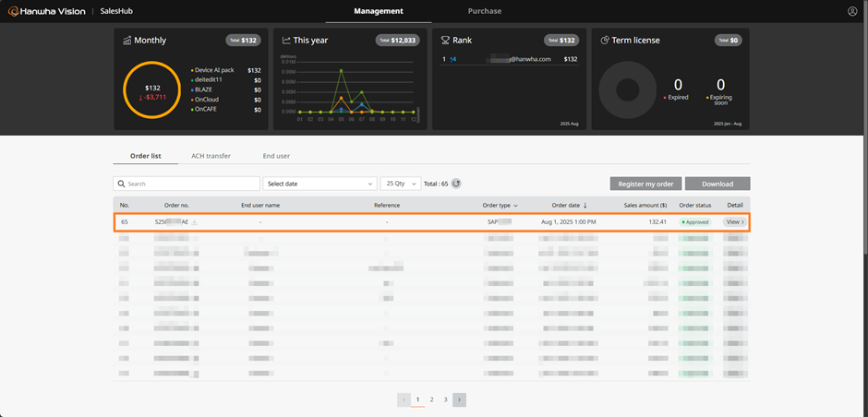Click the Monthly bar chart icon
868x417 pixels.
tap(127, 41)
